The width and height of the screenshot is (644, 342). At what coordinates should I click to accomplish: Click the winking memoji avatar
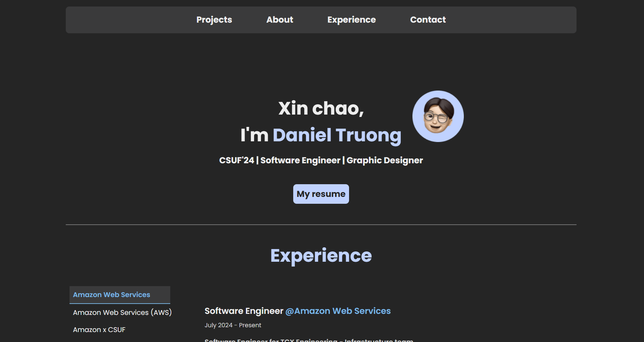(x=437, y=116)
